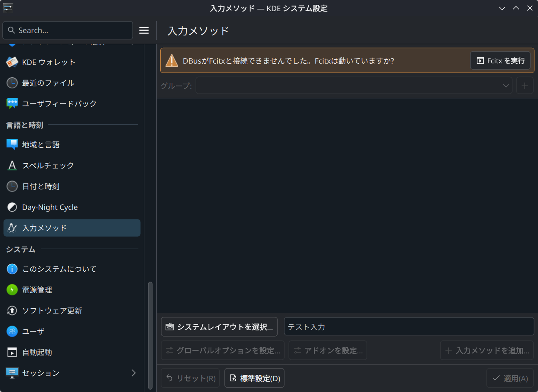Viewport: 538px width, 392px height.
Task: Open the グループ dropdown combo box
Action: point(354,86)
